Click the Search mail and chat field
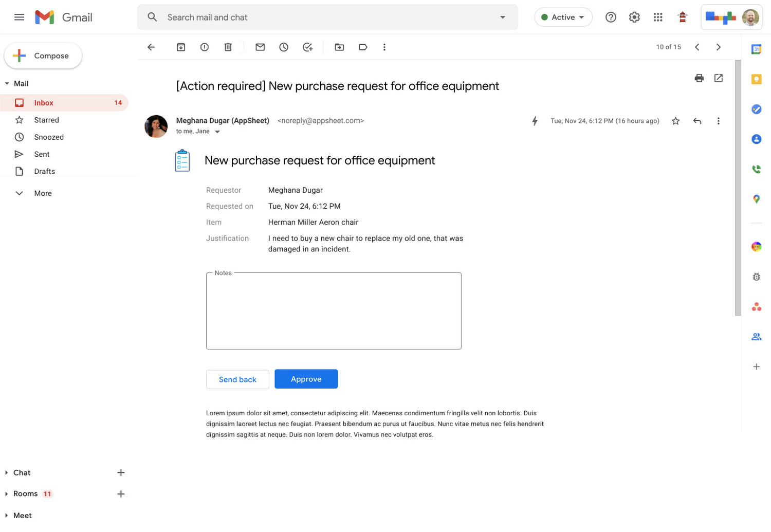This screenshot has height=532, width=771. click(327, 17)
